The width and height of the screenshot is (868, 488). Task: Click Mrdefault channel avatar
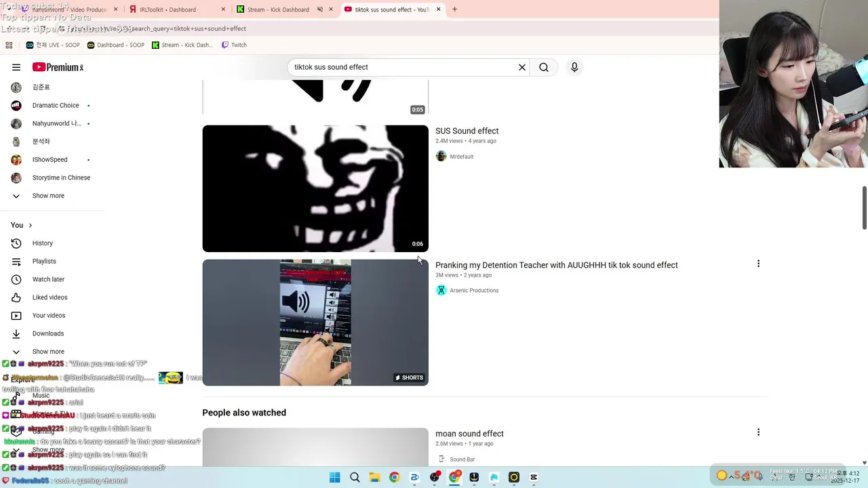(x=441, y=157)
